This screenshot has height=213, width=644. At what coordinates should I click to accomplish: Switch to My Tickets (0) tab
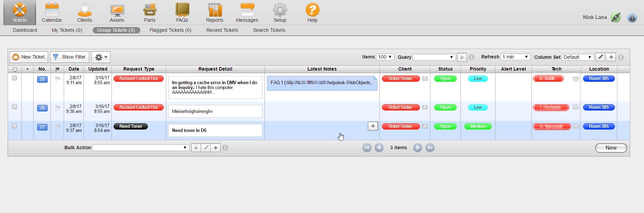tap(67, 30)
